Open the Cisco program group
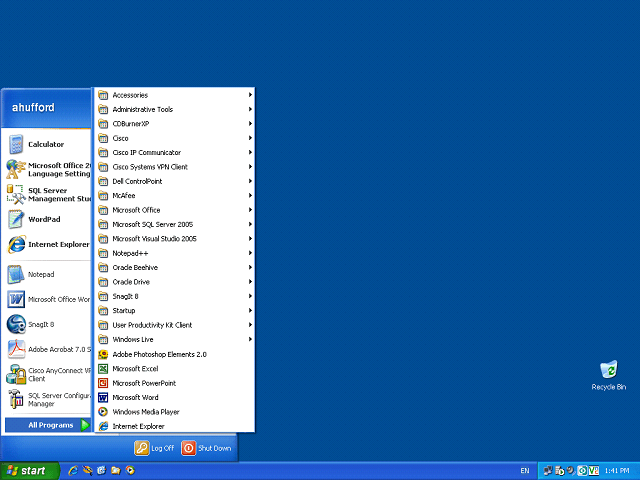This screenshot has height=480, width=640. 175,138
